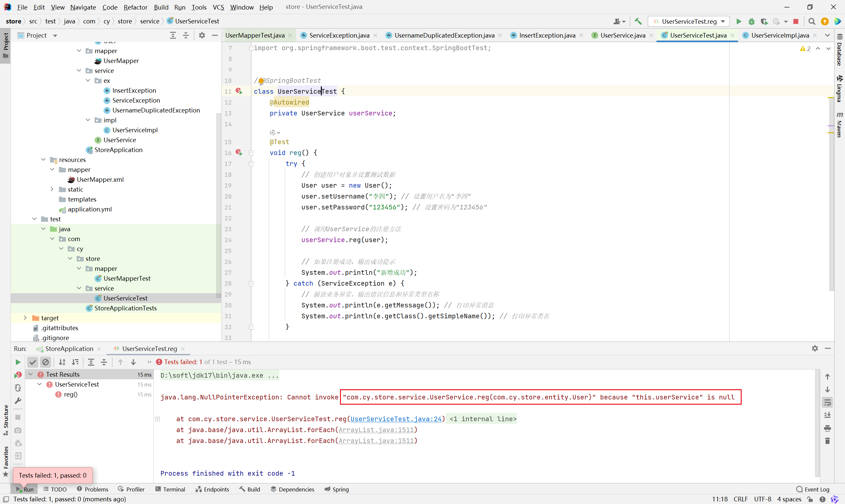Open Search Everywhere magnifier icon
845x504 pixels.
tap(812, 21)
